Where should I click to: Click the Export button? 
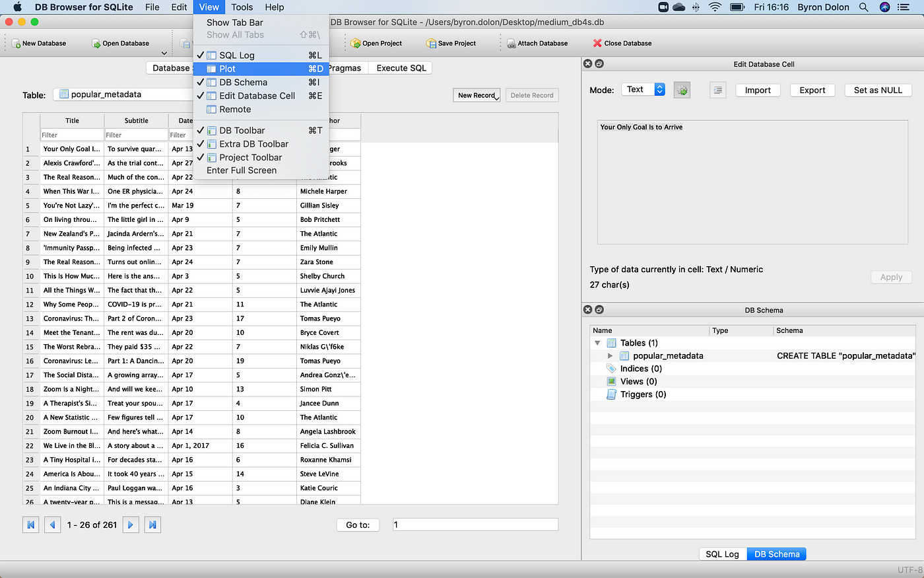(812, 90)
